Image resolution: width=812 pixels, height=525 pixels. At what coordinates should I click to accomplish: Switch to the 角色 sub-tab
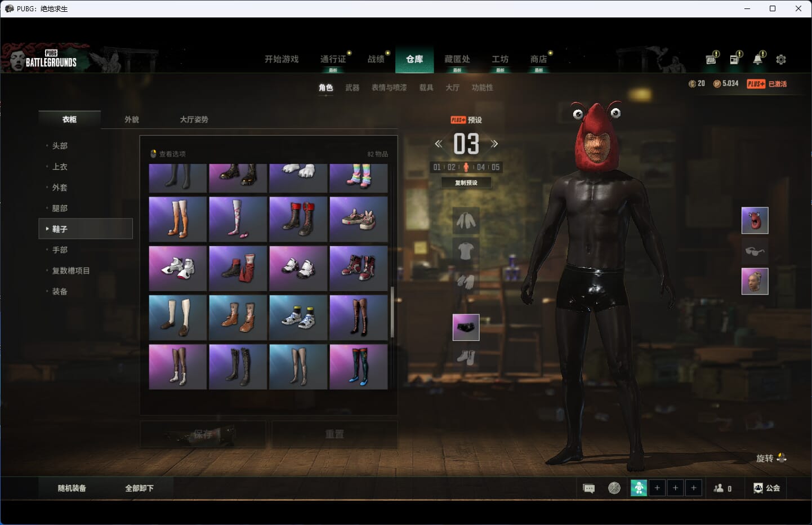(x=326, y=88)
